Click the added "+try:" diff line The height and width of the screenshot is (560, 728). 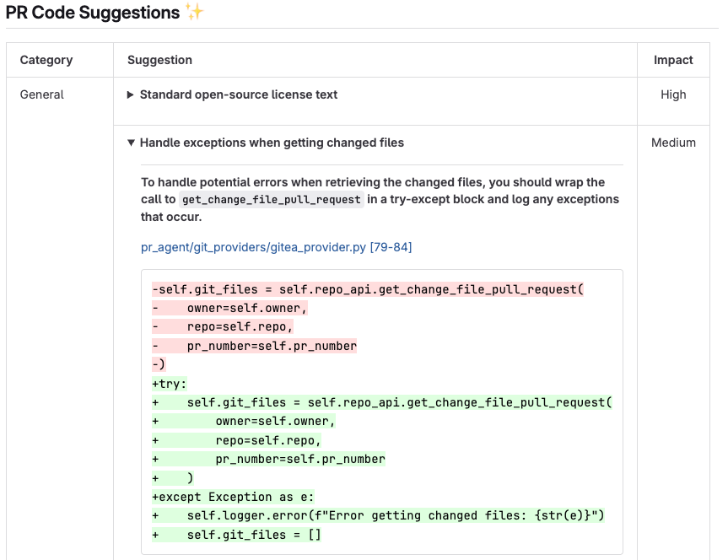[x=170, y=384]
